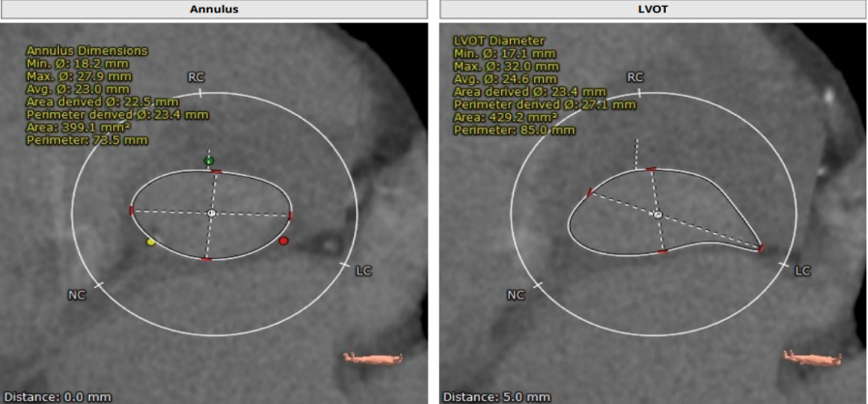This screenshot has height=404, width=868.
Task: Click the 'LVOT Diameter' heading text
Action: tap(498, 41)
